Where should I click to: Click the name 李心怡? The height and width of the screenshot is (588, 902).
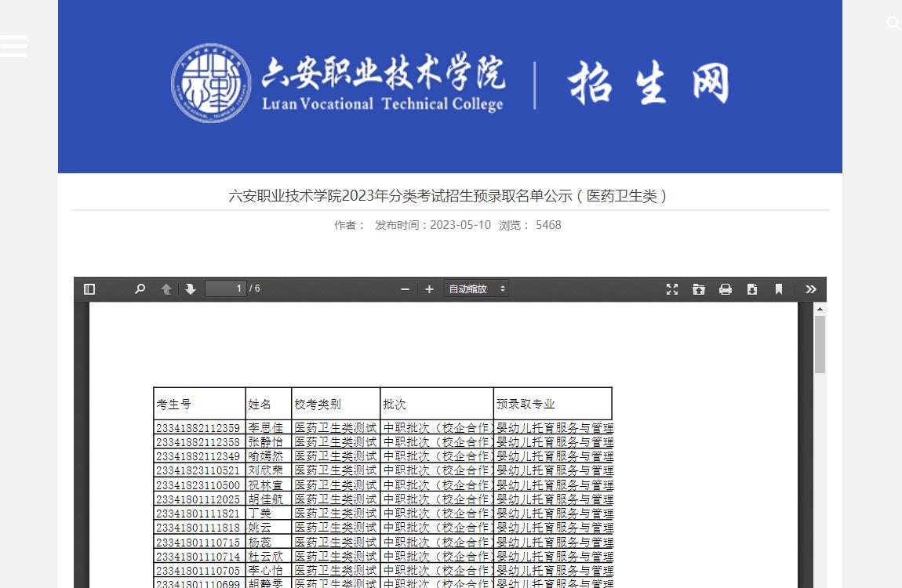tap(266, 571)
